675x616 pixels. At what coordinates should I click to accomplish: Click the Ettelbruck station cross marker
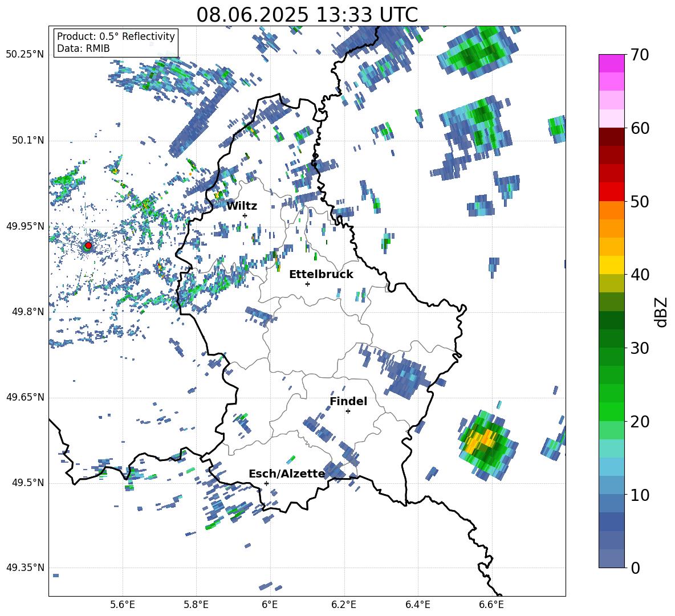click(307, 284)
